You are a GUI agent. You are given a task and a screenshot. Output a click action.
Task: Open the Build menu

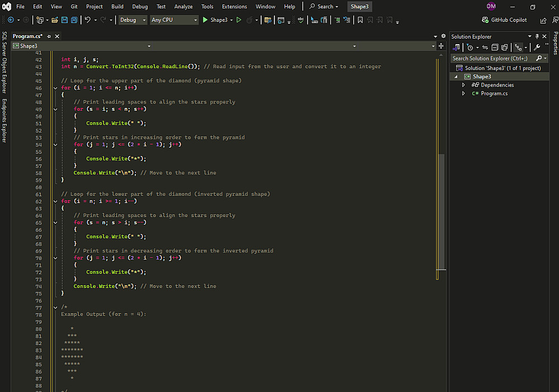117,7
